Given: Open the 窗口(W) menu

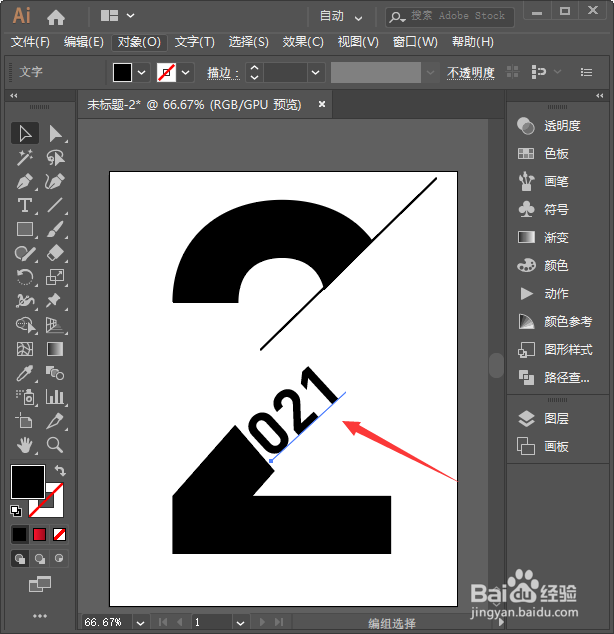Looking at the screenshot, I should pyautogui.click(x=415, y=42).
